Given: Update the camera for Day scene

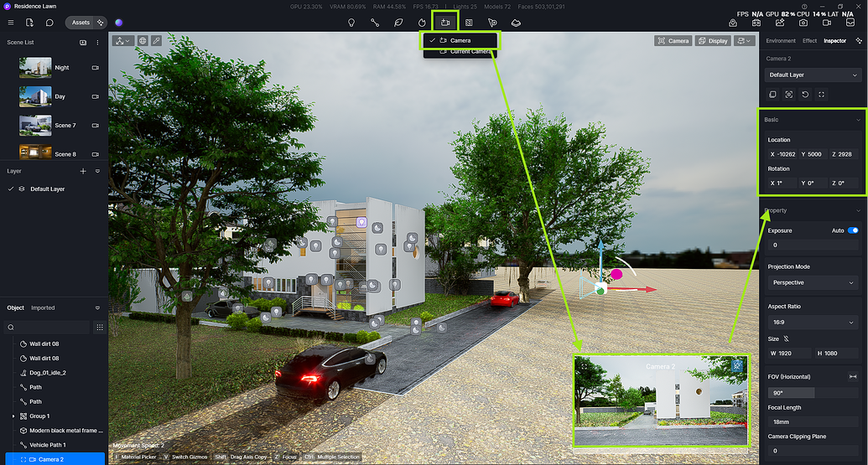Looking at the screenshot, I should point(96,96).
